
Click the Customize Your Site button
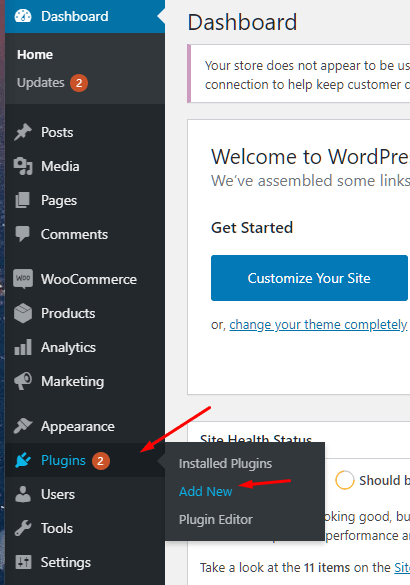pos(309,278)
